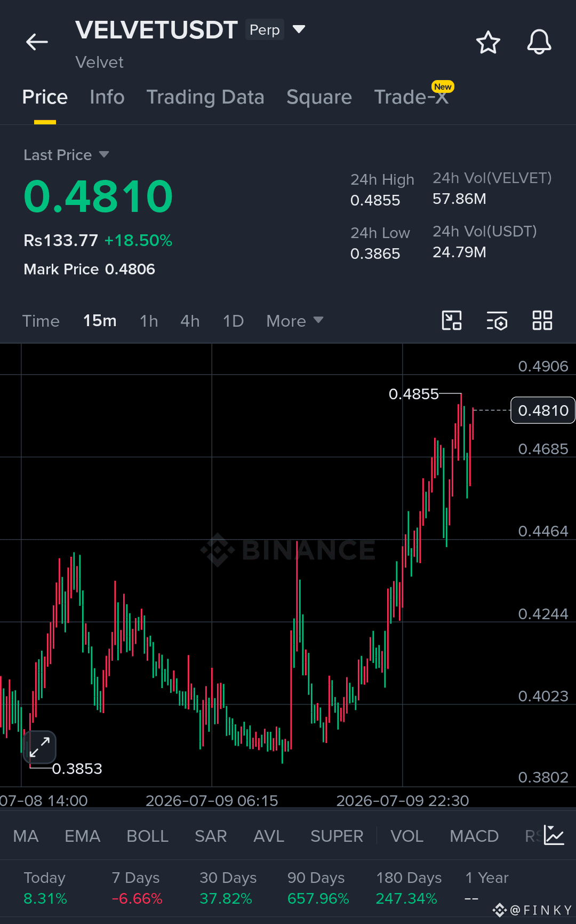Toggle the BOLL indicator
The width and height of the screenshot is (576, 924).
click(x=147, y=836)
